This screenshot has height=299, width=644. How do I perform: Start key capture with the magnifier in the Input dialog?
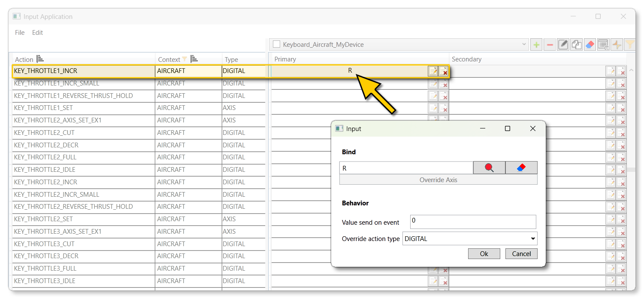click(489, 168)
